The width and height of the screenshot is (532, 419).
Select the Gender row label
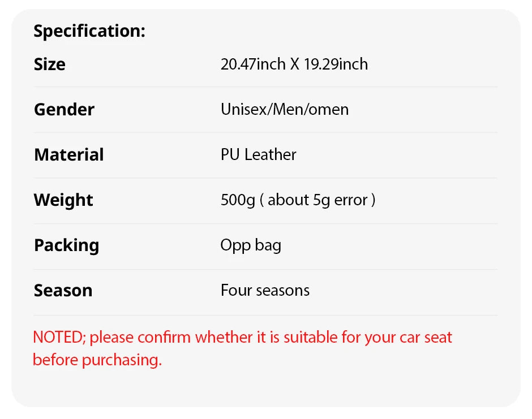[64, 110]
